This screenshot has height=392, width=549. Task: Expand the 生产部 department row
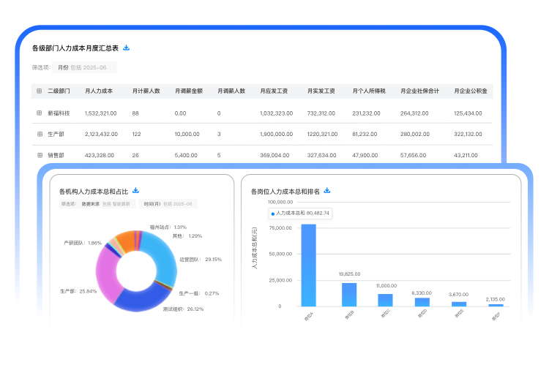pyautogui.click(x=40, y=135)
